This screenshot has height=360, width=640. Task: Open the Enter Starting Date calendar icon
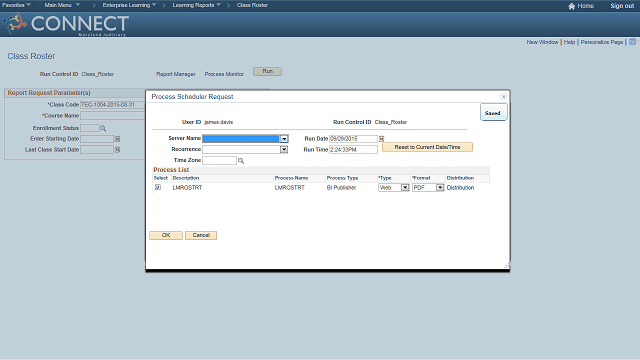point(118,139)
